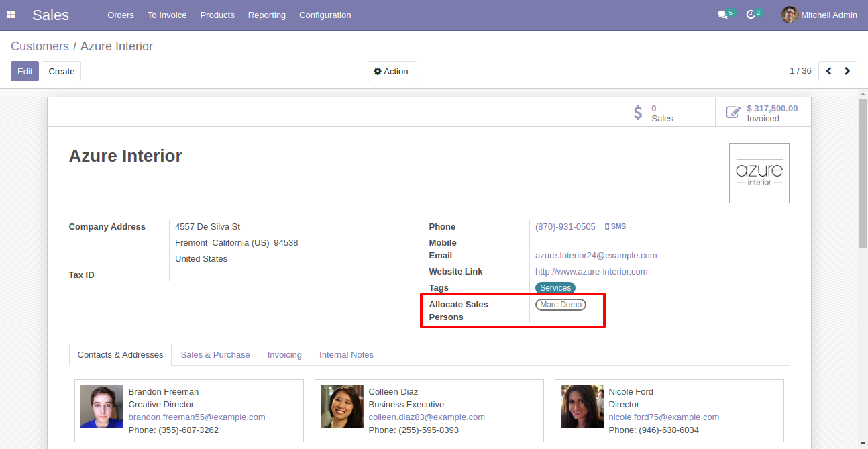Open Colleen Diaz contact photo
Viewport: 868px width, 449px height.
click(342, 407)
